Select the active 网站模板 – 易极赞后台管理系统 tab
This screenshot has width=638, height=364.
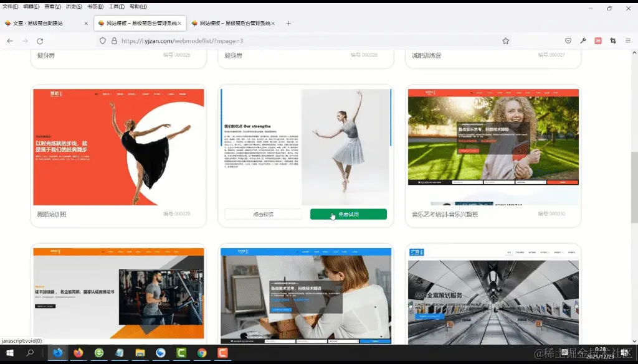(140, 24)
